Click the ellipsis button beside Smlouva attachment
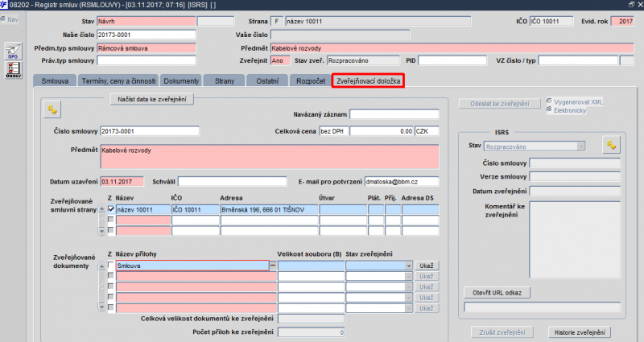The height and width of the screenshot is (342, 644). tap(272, 265)
